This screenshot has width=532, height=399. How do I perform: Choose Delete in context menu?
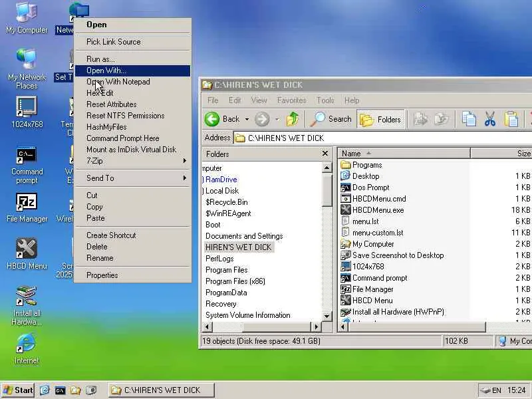coord(132,247)
